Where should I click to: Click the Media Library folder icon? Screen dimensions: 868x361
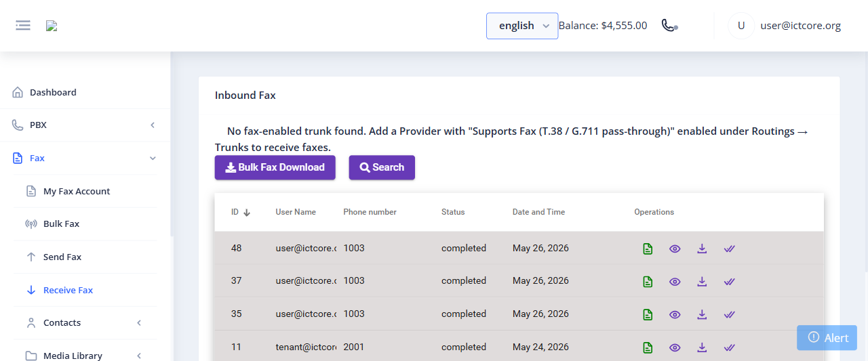(x=31, y=356)
